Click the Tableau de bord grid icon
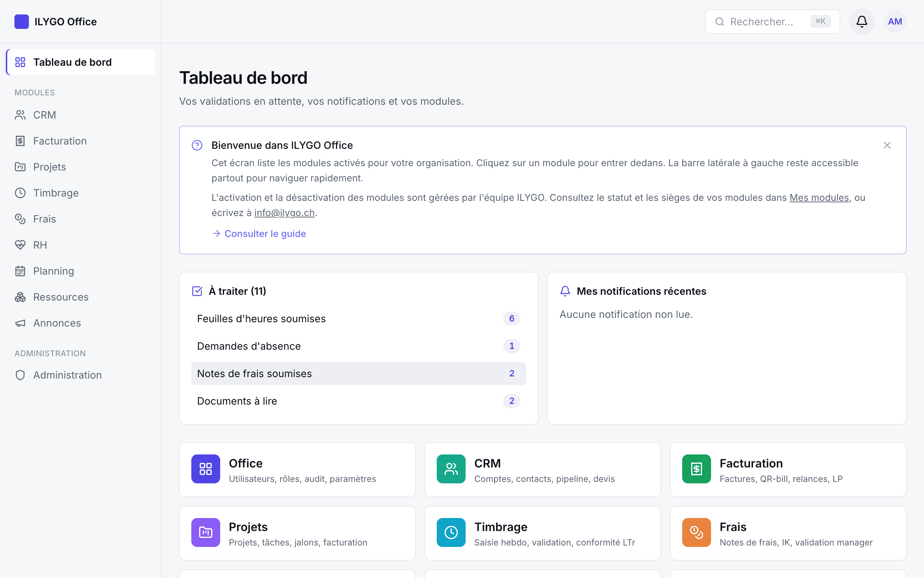The height and width of the screenshot is (578, 924). [x=20, y=62]
